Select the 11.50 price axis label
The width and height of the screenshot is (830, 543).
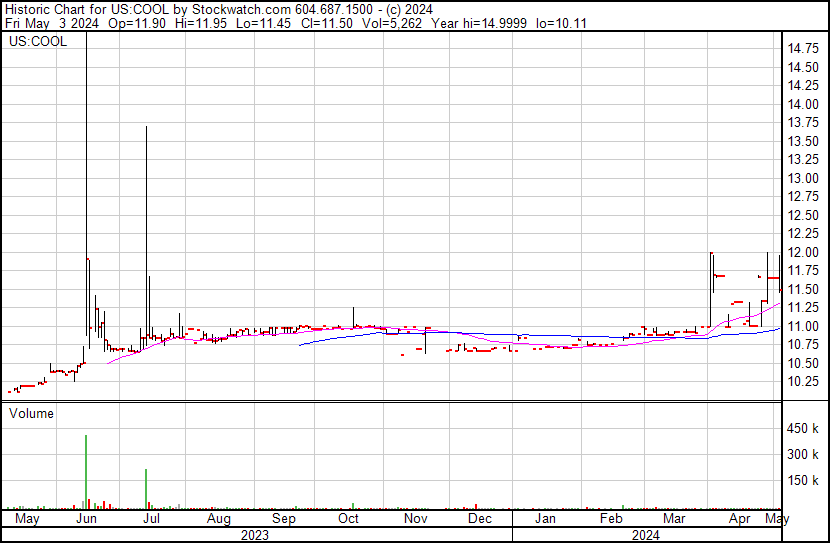click(803, 289)
